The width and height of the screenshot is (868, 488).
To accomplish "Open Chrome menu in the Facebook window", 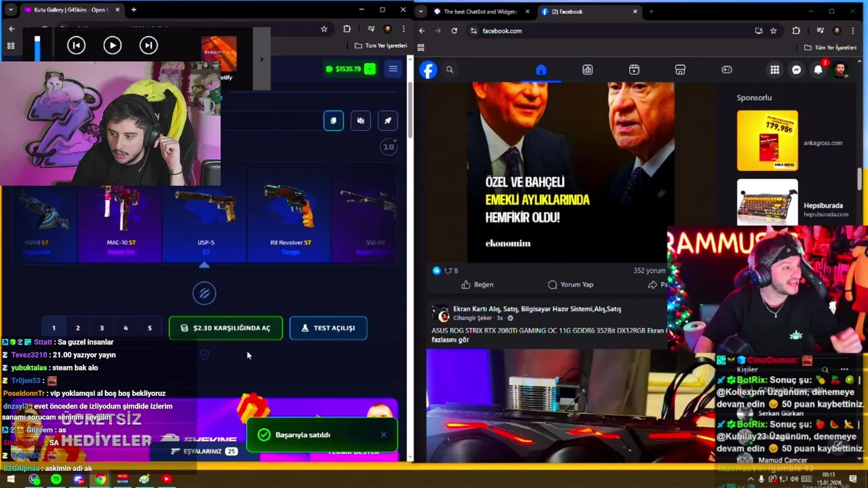I will click(853, 30).
